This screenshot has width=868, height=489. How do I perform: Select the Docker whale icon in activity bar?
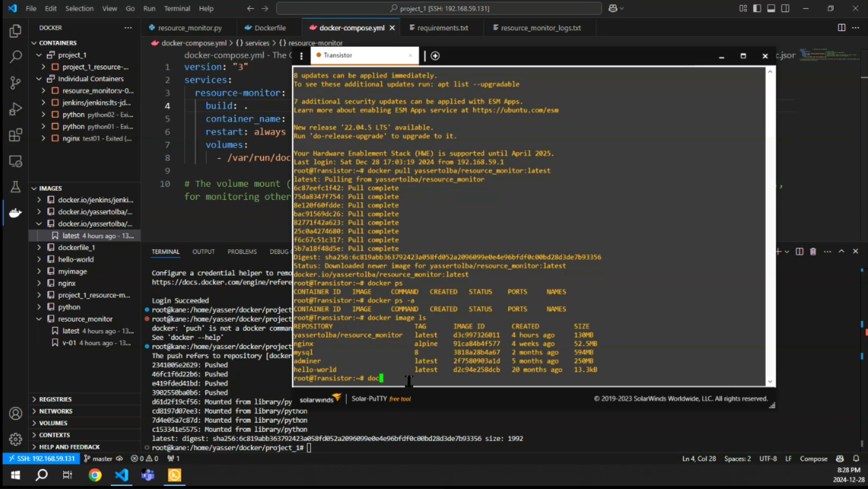pyautogui.click(x=15, y=213)
